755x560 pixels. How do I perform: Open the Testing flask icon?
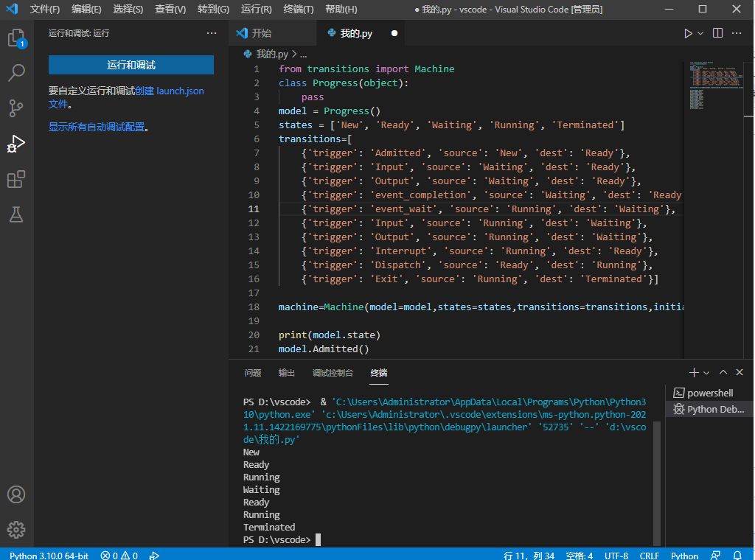pyautogui.click(x=16, y=214)
